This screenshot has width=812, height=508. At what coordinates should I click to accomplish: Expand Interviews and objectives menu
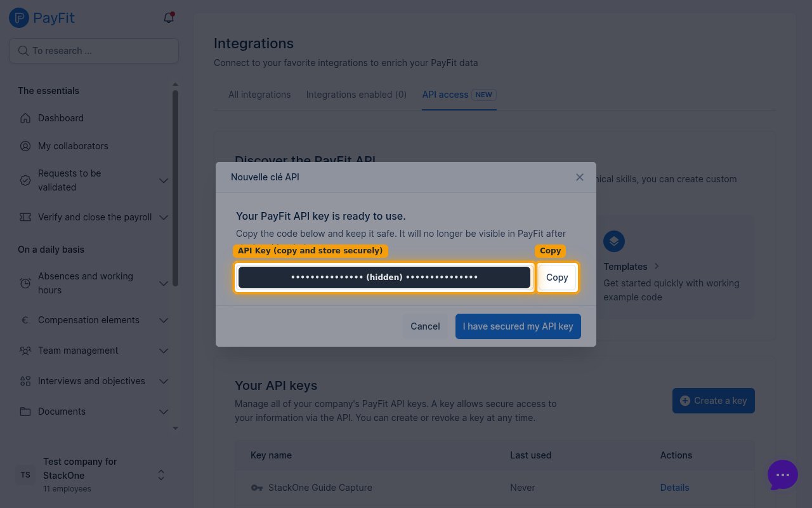pyautogui.click(x=163, y=381)
